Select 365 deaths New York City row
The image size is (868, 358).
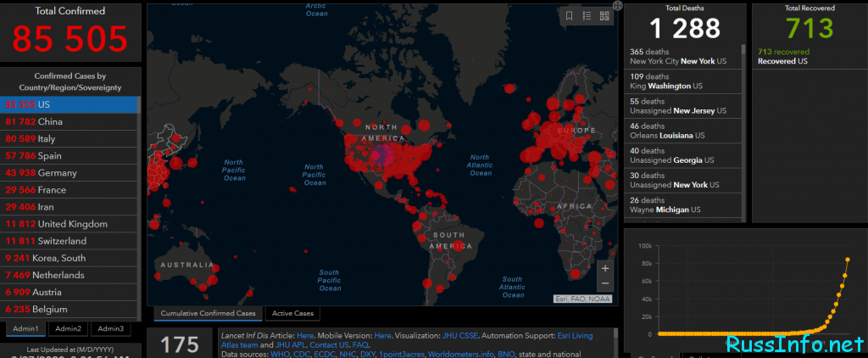[682, 57]
